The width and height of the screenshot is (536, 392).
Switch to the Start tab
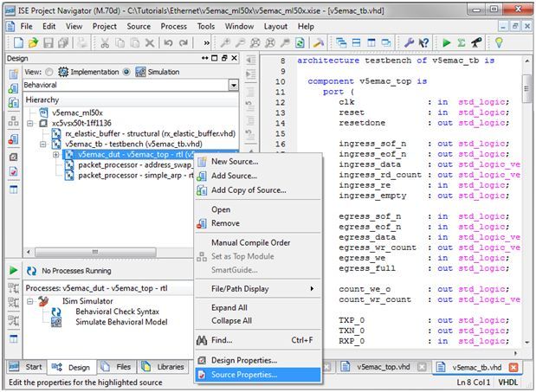click(26, 367)
